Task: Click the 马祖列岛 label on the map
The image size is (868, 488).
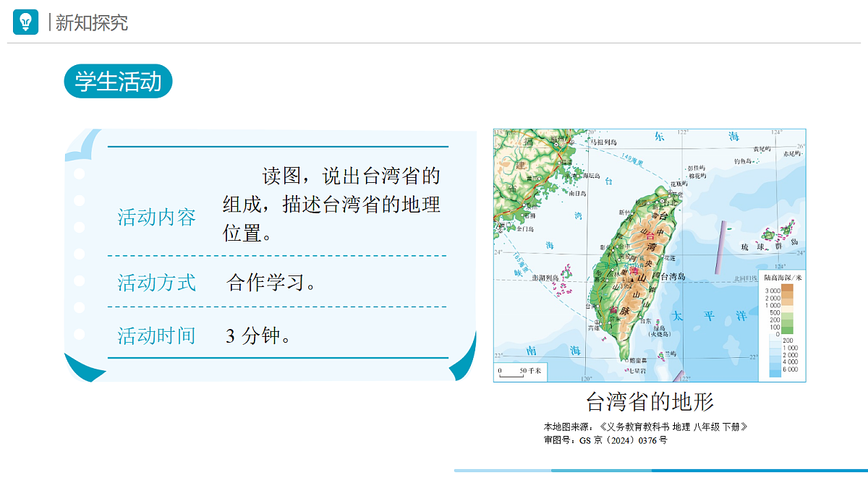Action: pyautogui.click(x=603, y=142)
